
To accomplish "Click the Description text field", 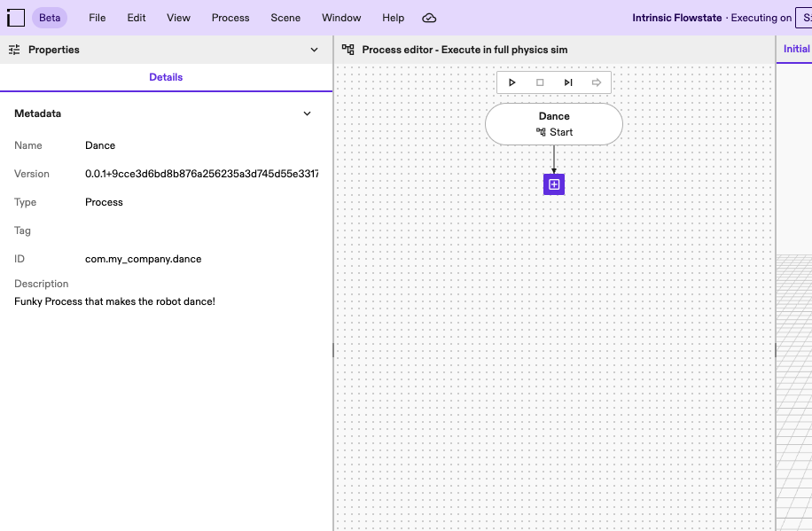I will pyautogui.click(x=114, y=301).
